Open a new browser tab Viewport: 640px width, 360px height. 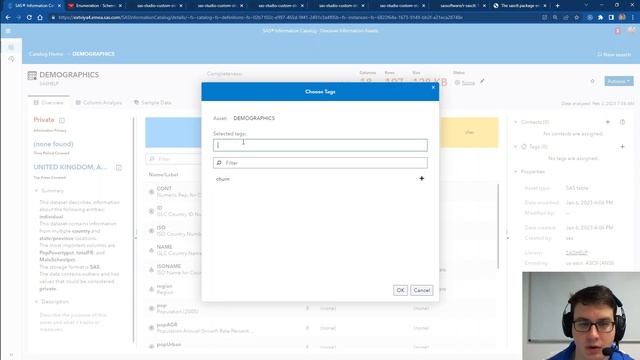[x=558, y=6]
